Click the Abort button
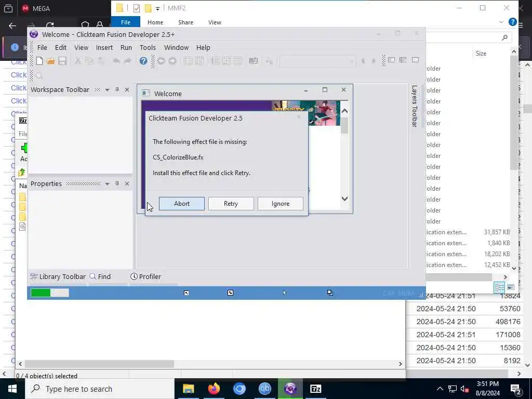 coord(182,204)
